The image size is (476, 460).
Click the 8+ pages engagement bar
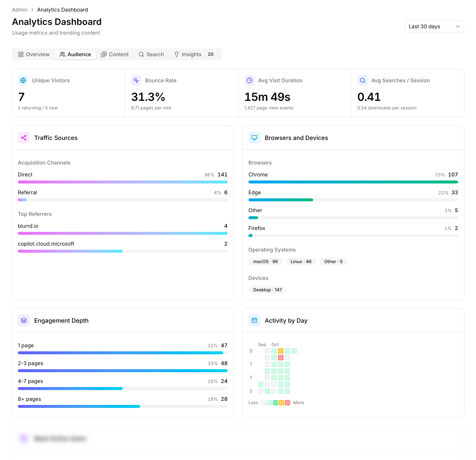pos(123,407)
